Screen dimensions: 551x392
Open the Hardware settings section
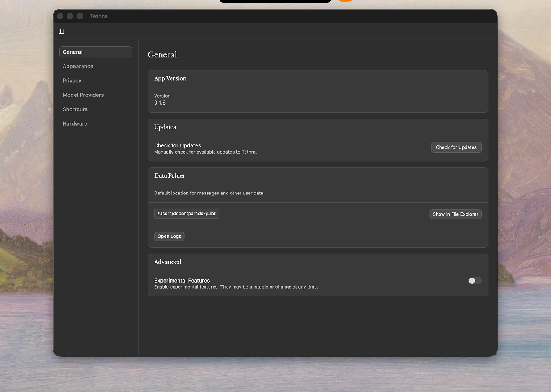75,123
